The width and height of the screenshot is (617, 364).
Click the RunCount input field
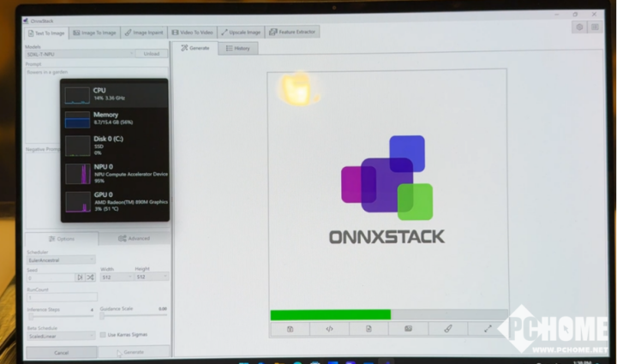62,297
